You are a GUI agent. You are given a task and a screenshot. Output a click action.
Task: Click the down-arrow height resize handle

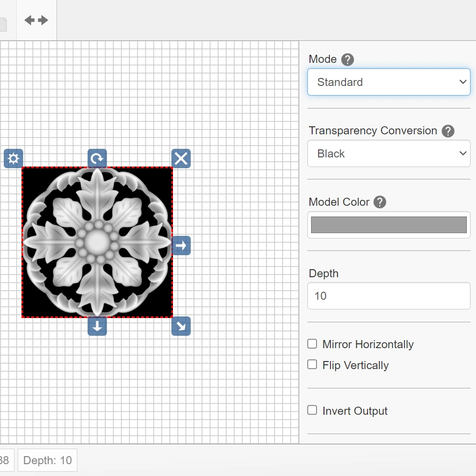[97, 326]
